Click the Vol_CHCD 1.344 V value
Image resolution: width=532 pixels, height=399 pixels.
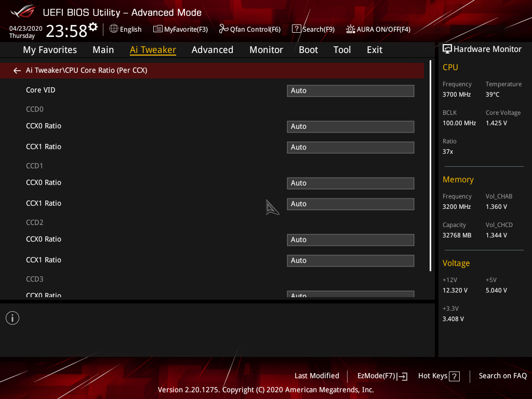click(x=496, y=235)
